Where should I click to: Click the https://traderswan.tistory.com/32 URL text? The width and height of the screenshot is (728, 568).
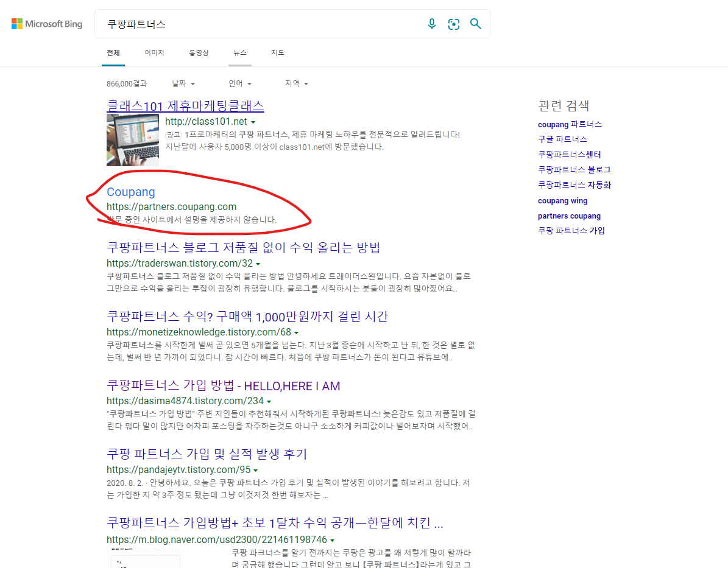pyautogui.click(x=180, y=263)
